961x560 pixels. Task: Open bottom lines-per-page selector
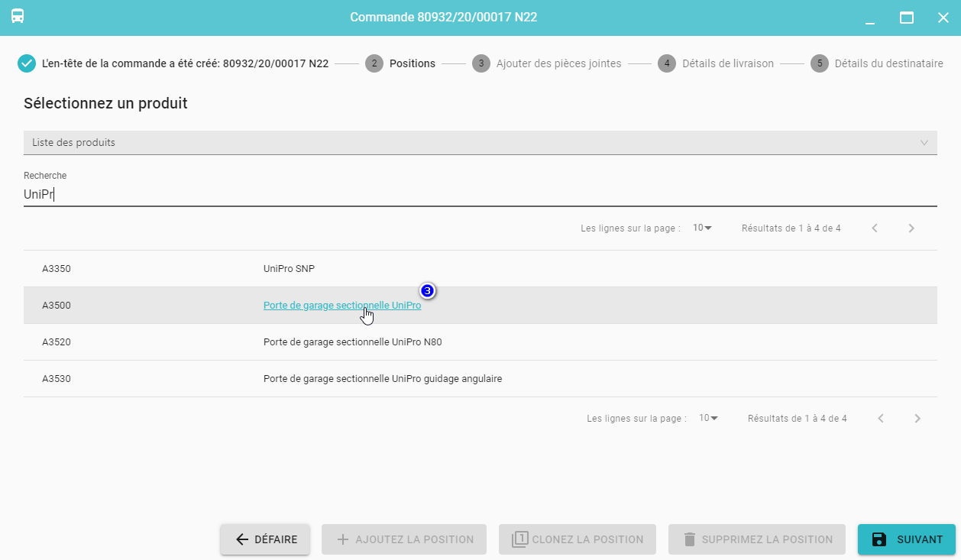tap(708, 419)
